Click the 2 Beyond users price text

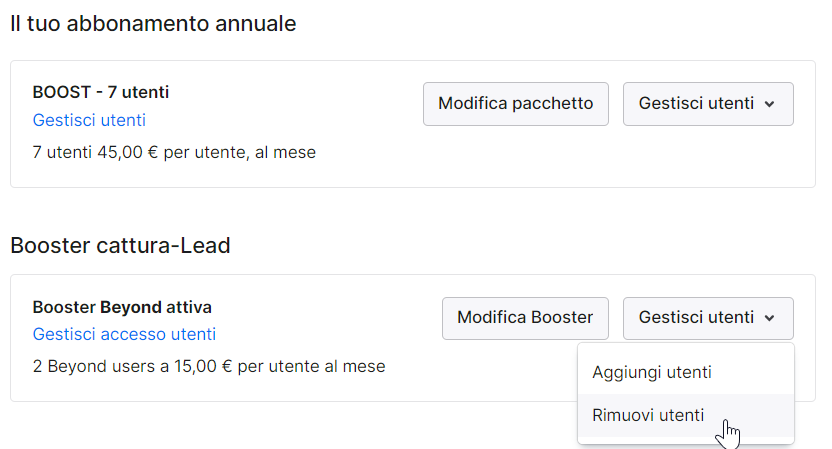click(209, 366)
